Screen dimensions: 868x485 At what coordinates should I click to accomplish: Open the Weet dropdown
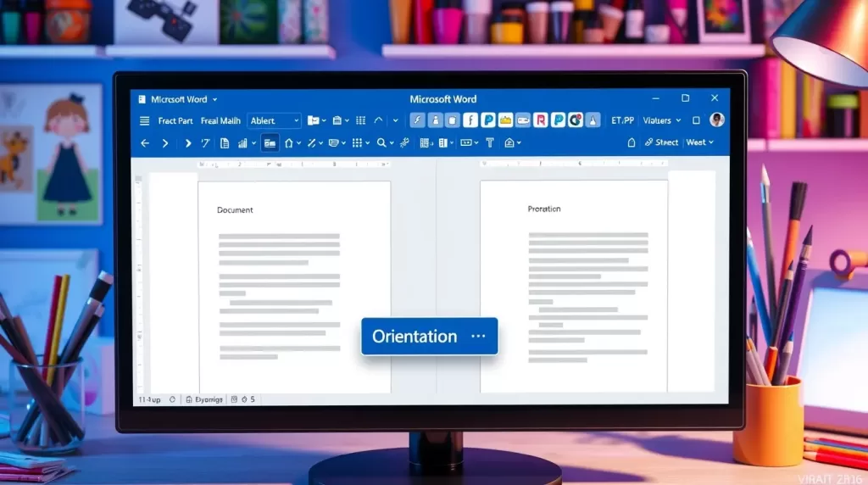coord(699,142)
